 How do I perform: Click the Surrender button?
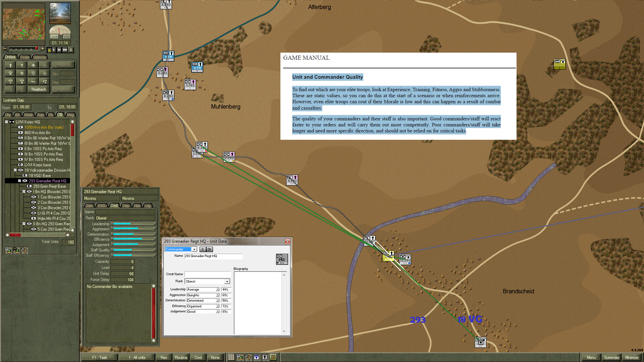pos(612,358)
